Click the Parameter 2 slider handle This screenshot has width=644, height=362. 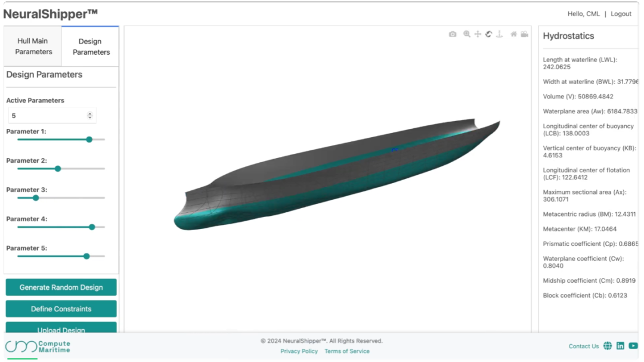coord(58,169)
